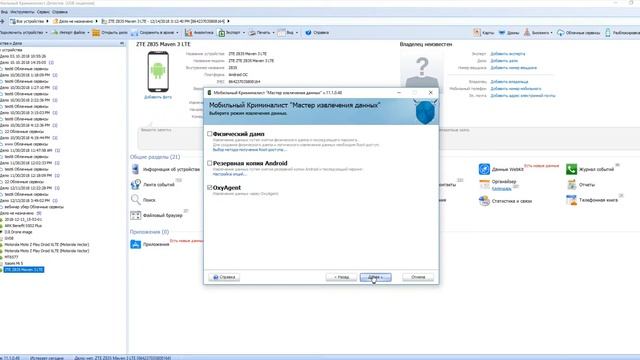Screen dimensions: 640x360
Task: Select DJI Drone image in the device tree
Action: click(18, 232)
